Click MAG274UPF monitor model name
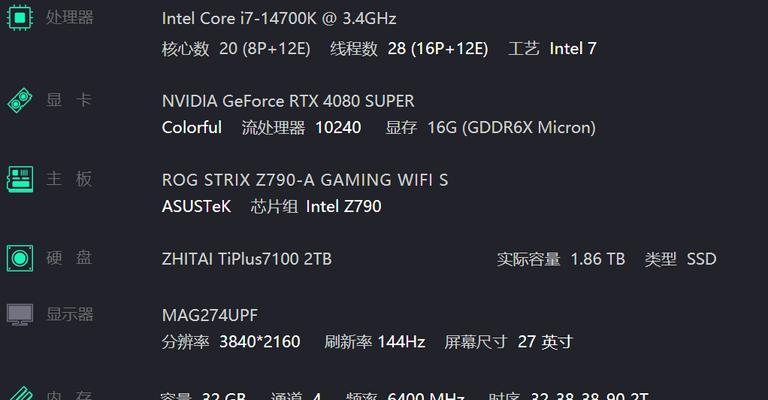Image resolution: width=768 pixels, height=400 pixels. [x=210, y=315]
